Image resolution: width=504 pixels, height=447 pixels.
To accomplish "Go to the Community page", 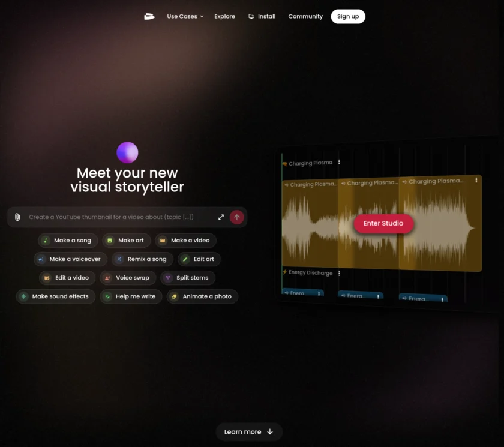I will point(305,16).
